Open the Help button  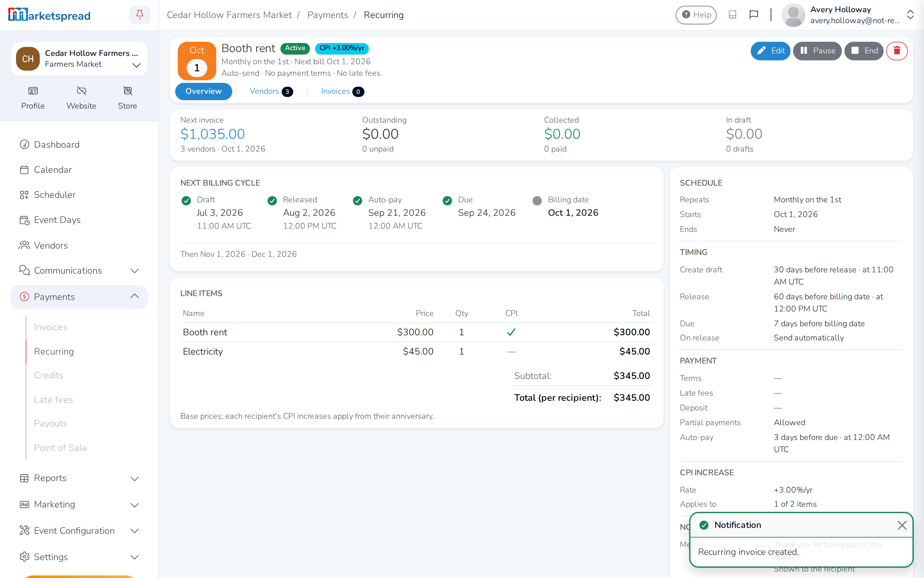point(696,15)
